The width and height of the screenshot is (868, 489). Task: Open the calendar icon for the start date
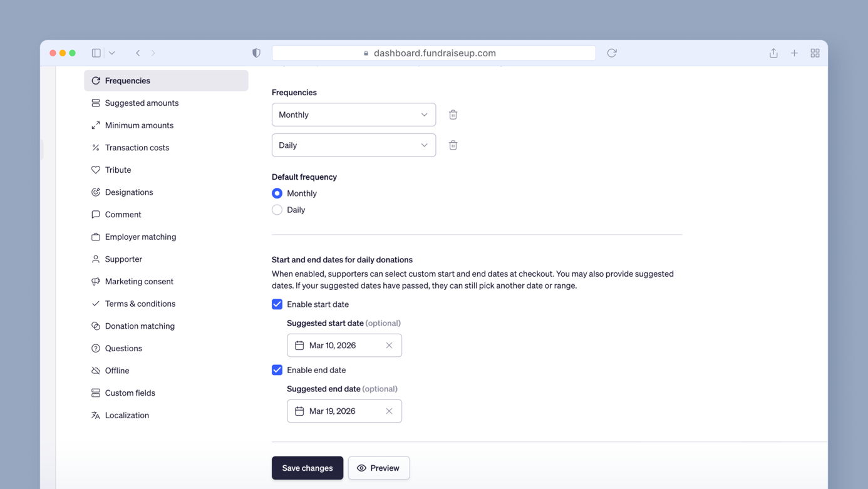pos(299,345)
